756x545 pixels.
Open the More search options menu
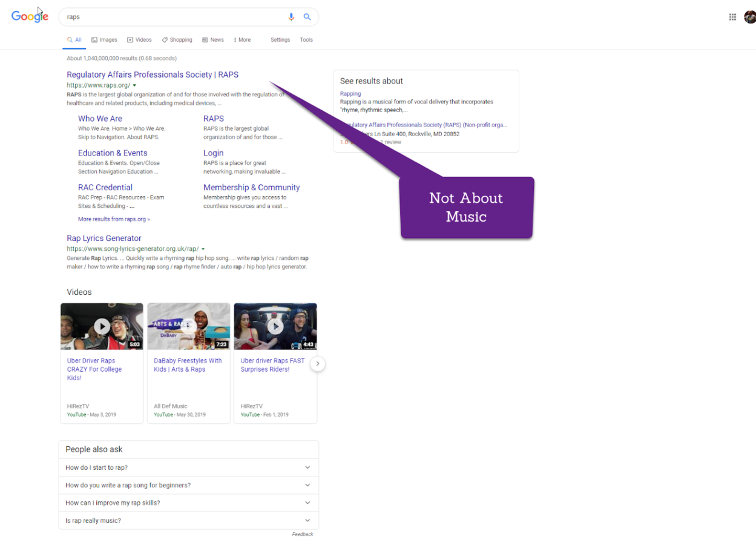point(242,40)
